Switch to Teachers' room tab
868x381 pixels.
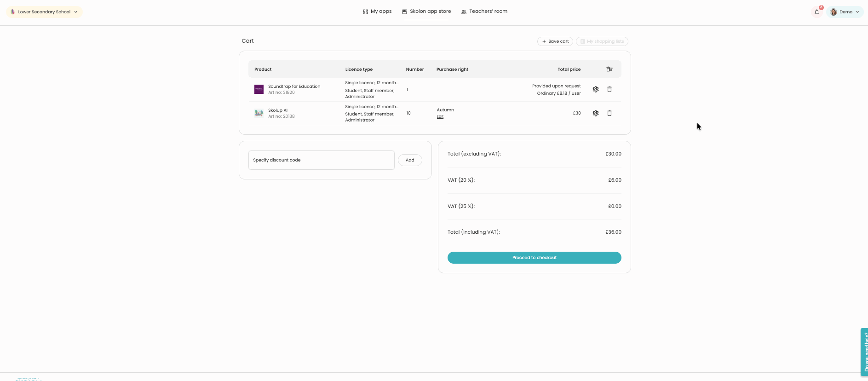coord(484,12)
